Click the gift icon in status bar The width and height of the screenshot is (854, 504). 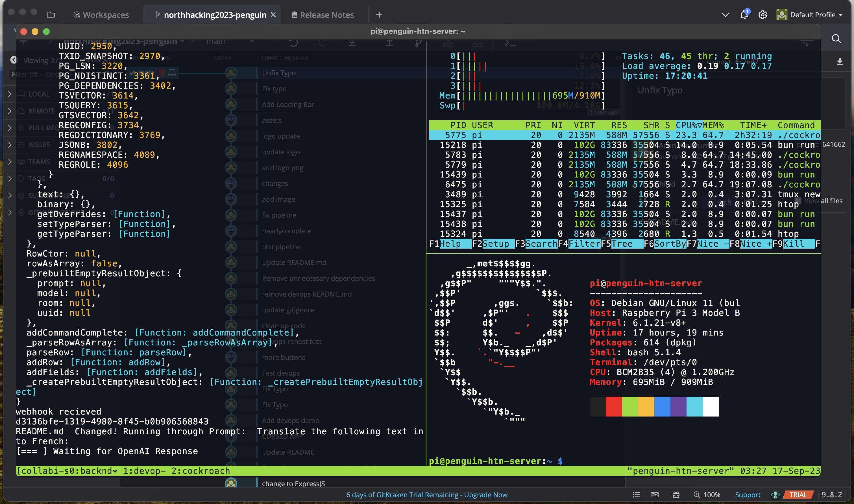(x=676, y=494)
